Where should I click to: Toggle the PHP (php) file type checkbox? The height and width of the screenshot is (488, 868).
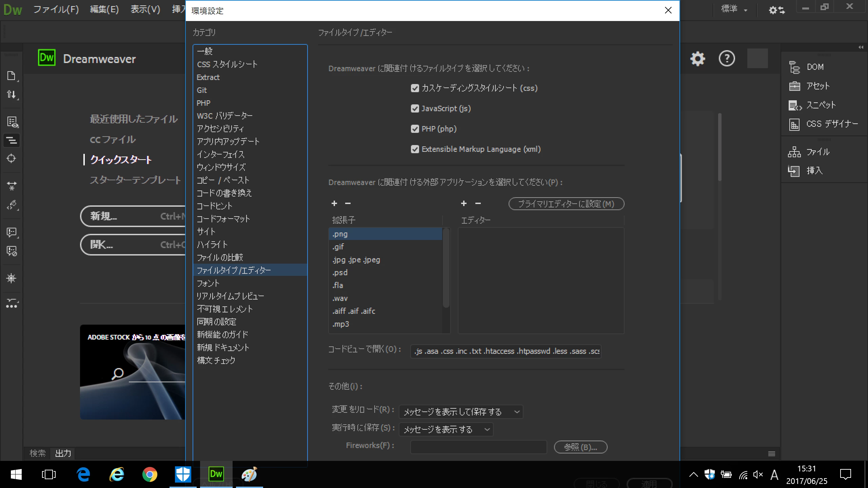click(x=415, y=129)
